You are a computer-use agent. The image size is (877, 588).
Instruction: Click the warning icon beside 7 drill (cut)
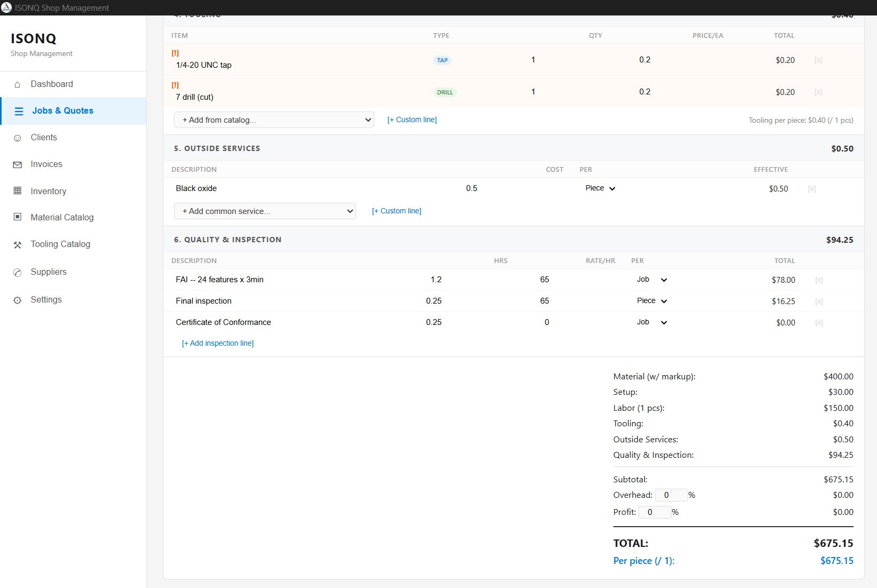pyautogui.click(x=175, y=84)
